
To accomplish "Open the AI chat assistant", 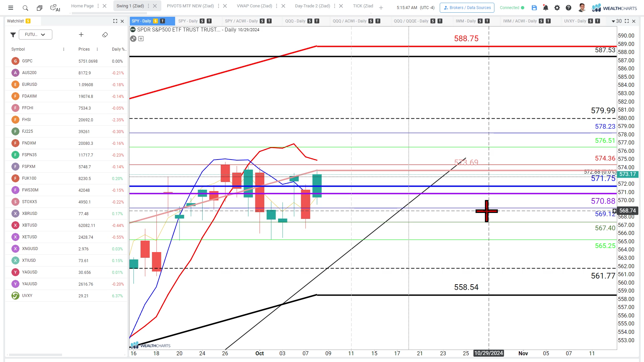I will click(x=55, y=8).
